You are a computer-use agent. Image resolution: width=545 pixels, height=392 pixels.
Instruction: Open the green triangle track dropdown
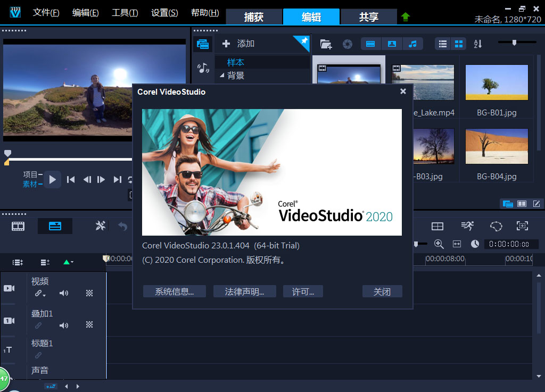68,262
